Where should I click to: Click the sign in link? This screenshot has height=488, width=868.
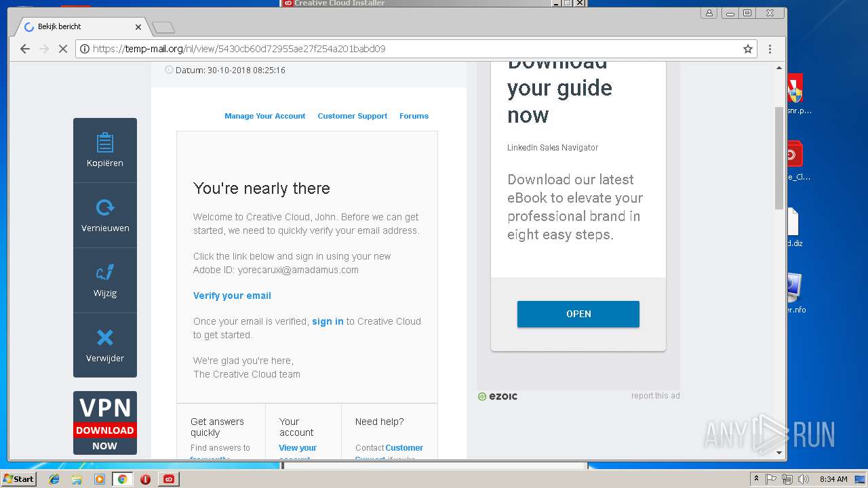[x=328, y=321]
